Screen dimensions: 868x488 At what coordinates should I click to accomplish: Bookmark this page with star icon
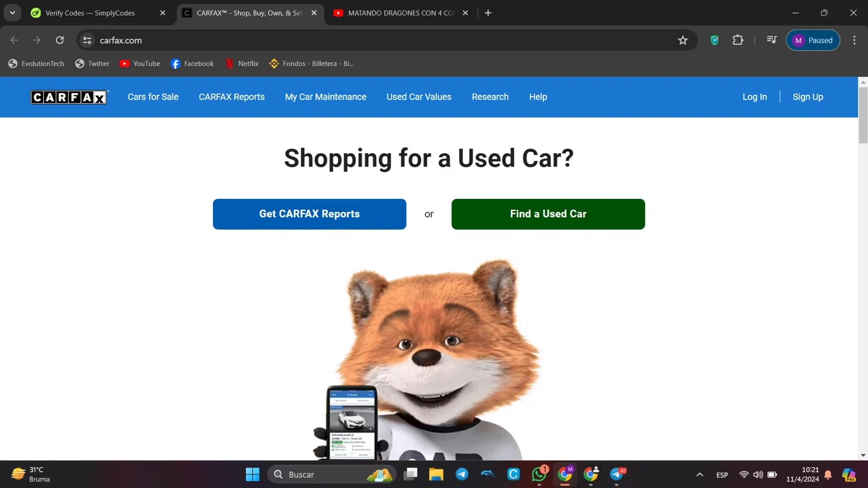(683, 40)
